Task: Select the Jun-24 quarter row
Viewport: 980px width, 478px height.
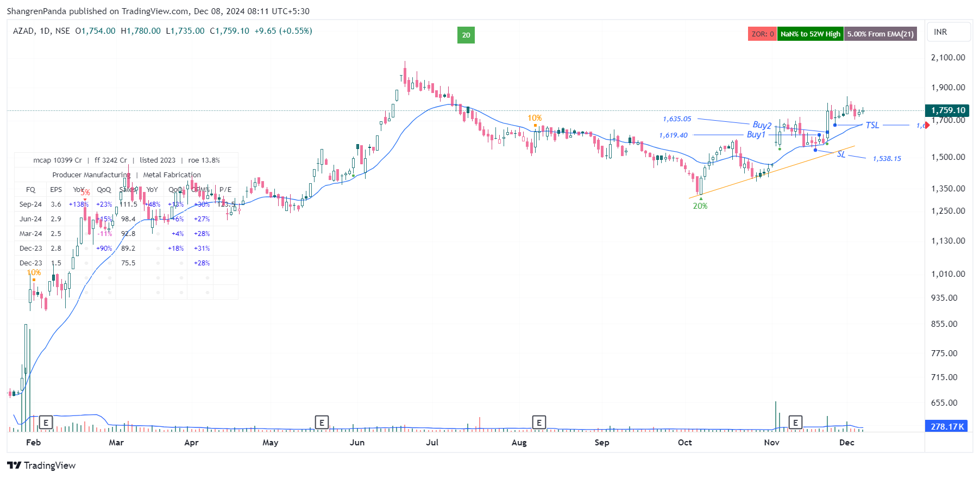Action: [x=126, y=219]
